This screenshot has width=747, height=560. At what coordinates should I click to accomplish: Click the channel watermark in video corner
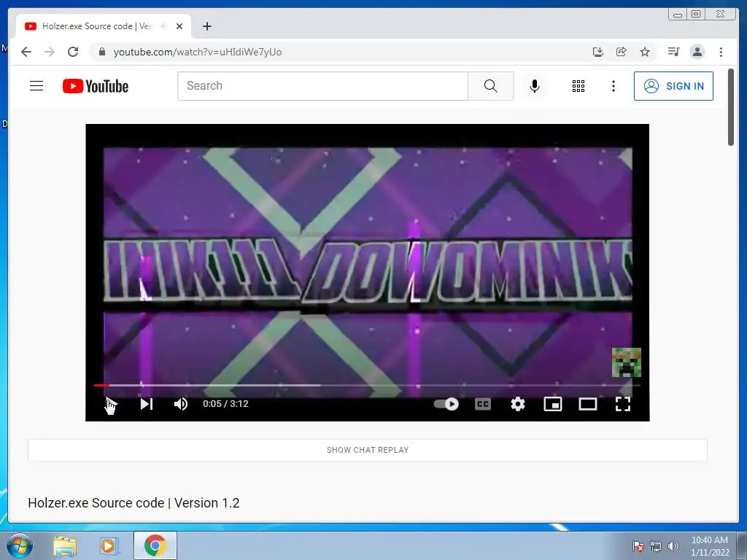point(626,362)
